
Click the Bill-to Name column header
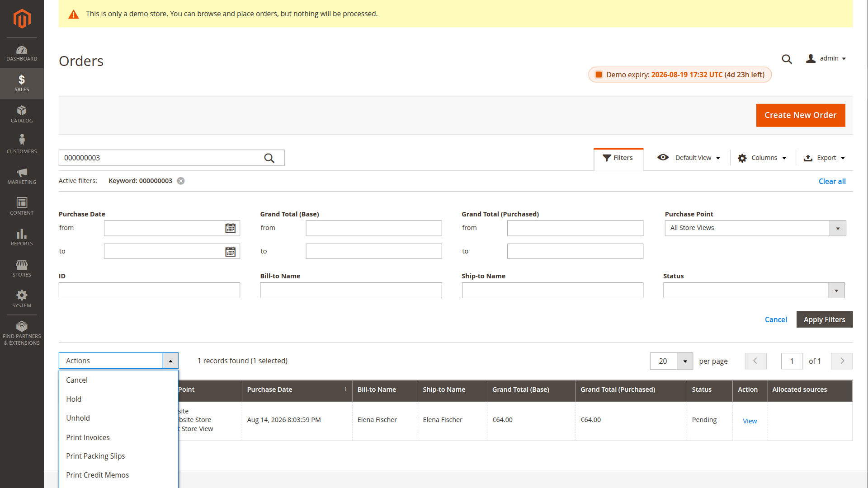click(x=385, y=389)
